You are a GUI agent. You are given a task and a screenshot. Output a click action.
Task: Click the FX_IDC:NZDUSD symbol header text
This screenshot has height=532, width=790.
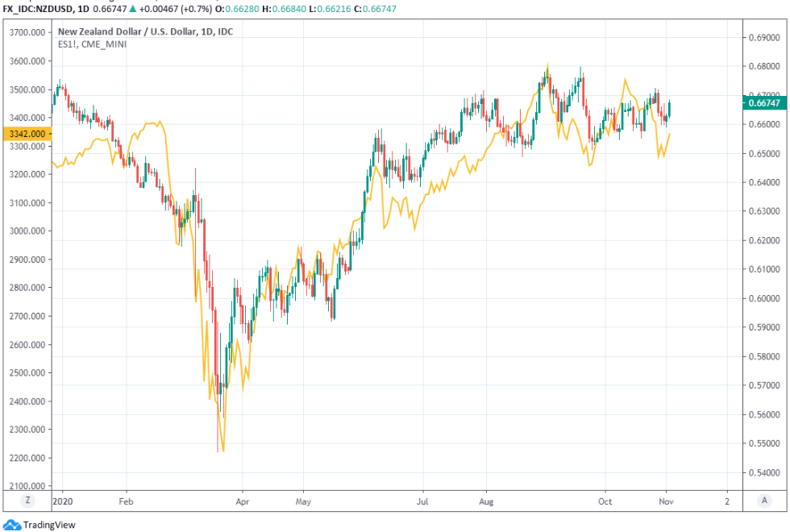click(x=39, y=7)
